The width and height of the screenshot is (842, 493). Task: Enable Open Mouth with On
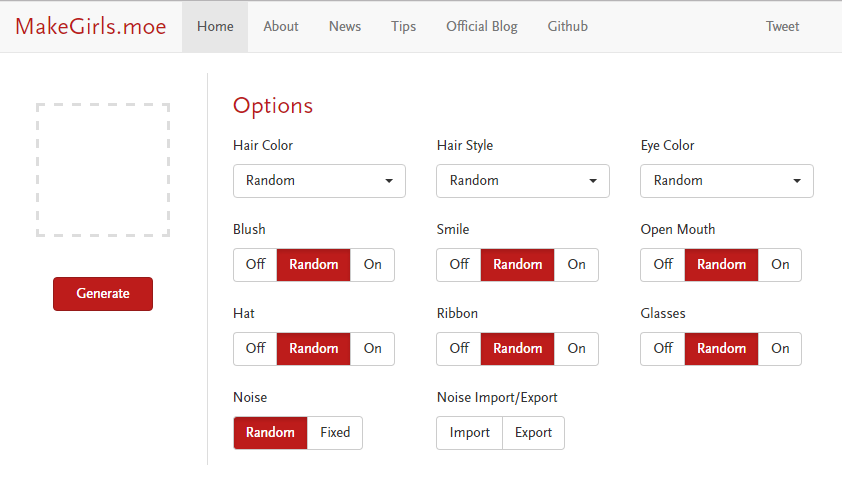coord(780,265)
